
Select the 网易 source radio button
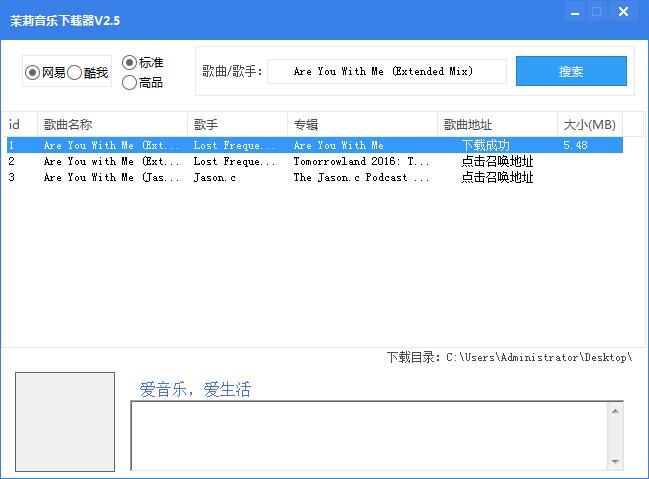click(x=45, y=73)
